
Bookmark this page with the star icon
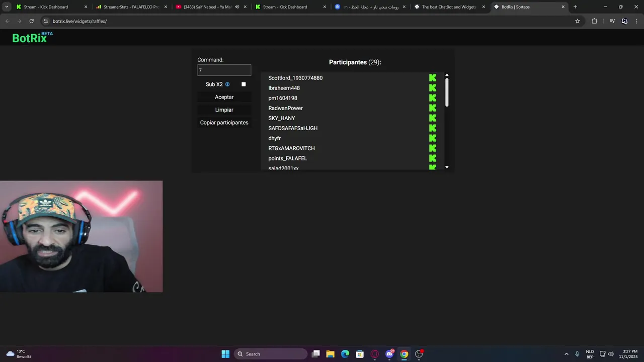coord(578,21)
